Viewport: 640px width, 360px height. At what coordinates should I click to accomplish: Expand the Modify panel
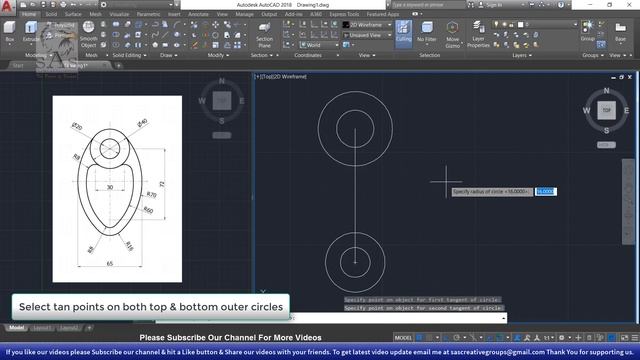coord(218,55)
